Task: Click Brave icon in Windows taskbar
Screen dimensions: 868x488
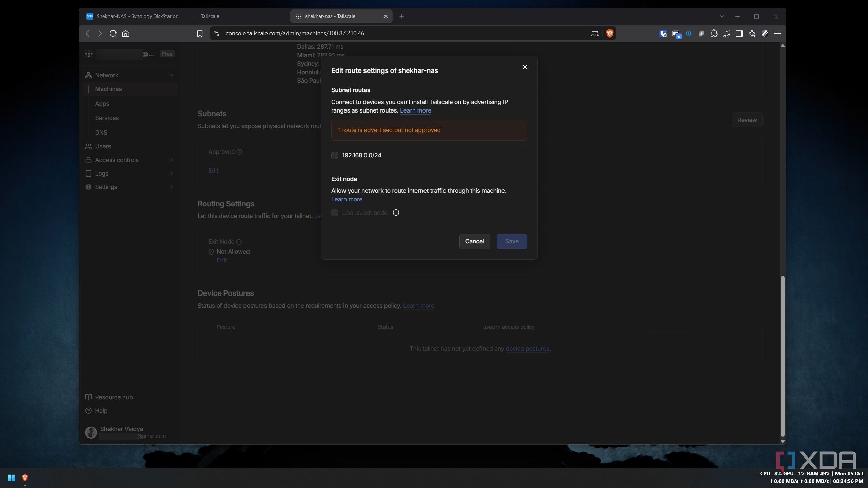Action: [x=25, y=478]
